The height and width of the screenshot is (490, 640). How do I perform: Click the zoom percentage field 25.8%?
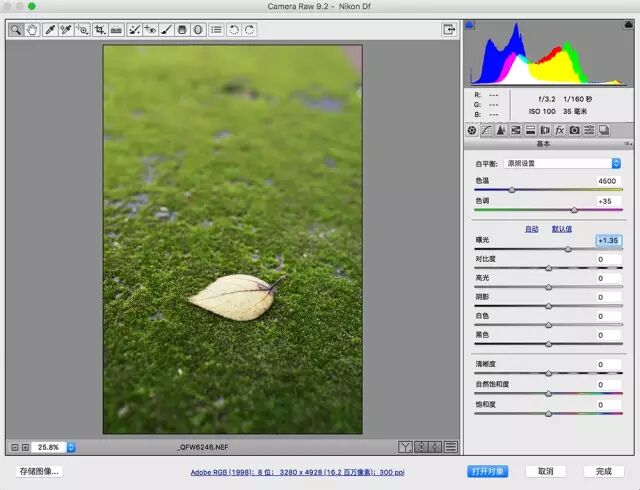pos(49,448)
